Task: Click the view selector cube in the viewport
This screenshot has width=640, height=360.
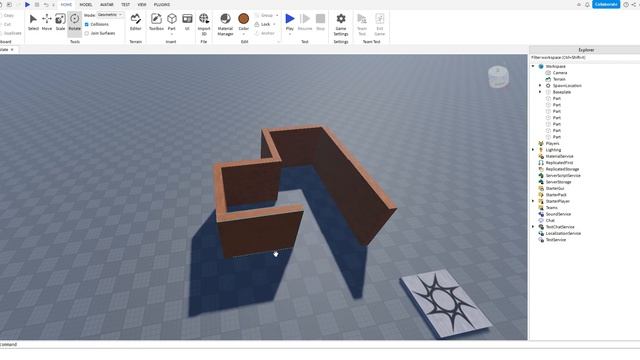Action: 498,76
